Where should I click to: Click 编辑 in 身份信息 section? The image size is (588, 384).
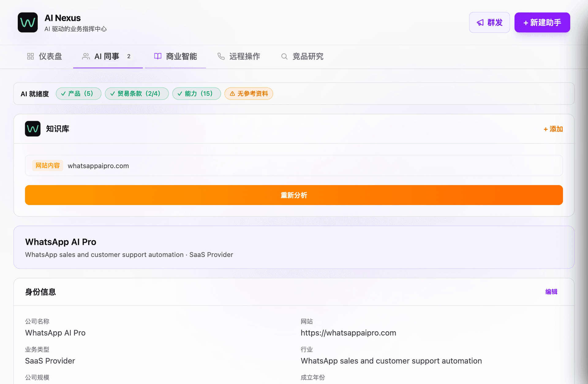click(x=551, y=292)
